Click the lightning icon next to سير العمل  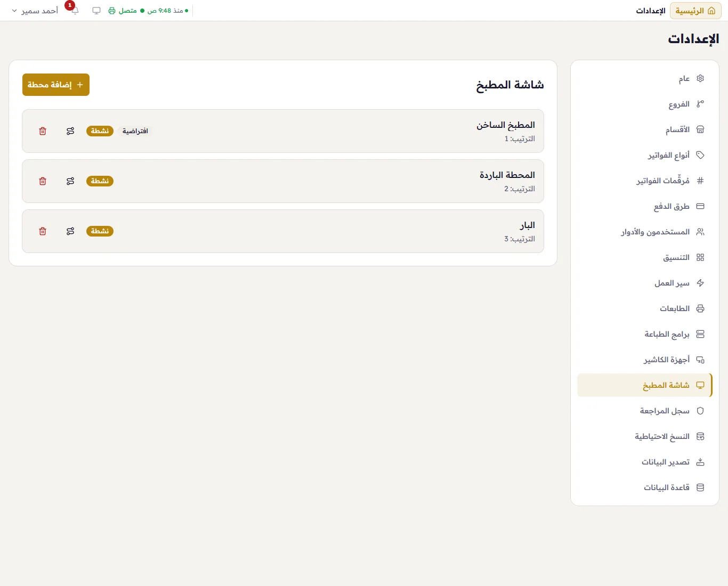[x=700, y=283]
